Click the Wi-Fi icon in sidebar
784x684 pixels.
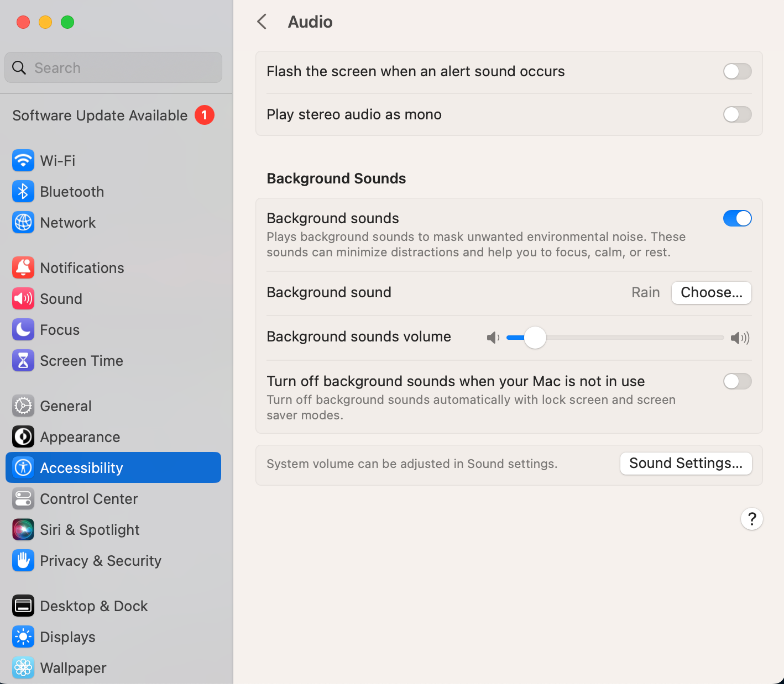pyautogui.click(x=23, y=161)
